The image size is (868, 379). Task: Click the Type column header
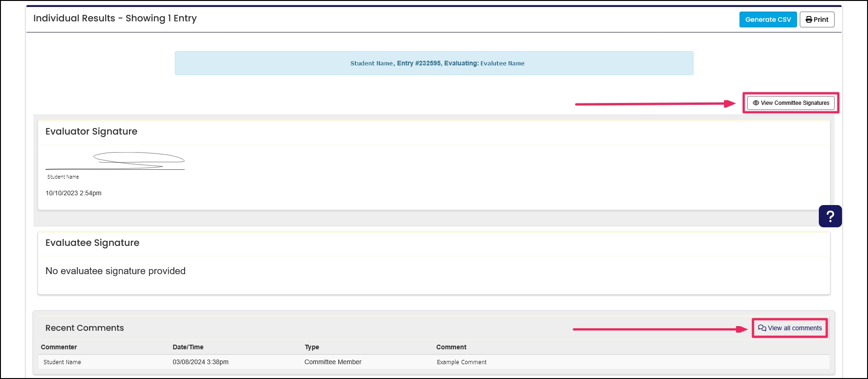tap(312, 347)
